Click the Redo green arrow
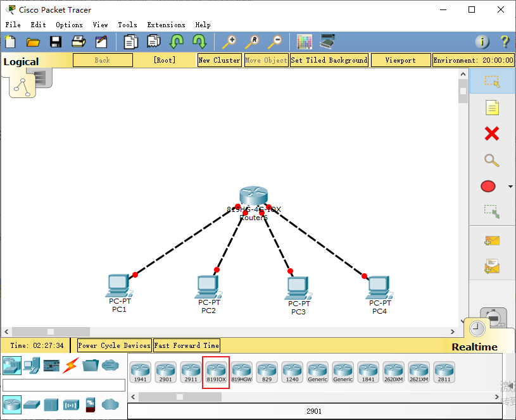Viewport: 516px width, 420px height. click(x=199, y=42)
